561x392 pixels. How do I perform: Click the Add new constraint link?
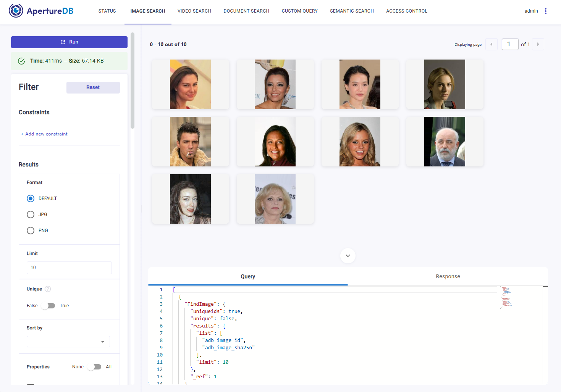pyautogui.click(x=44, y=134)
